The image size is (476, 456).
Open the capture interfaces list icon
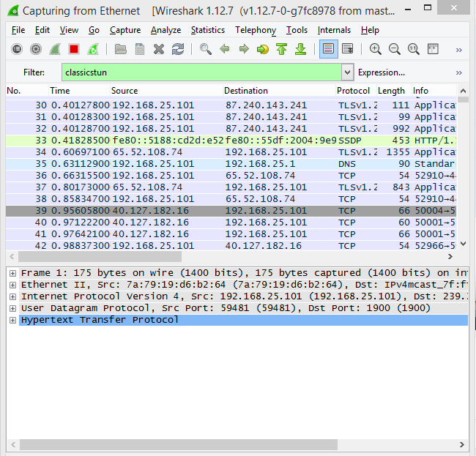pyautogui.click(x=17, y=49)
